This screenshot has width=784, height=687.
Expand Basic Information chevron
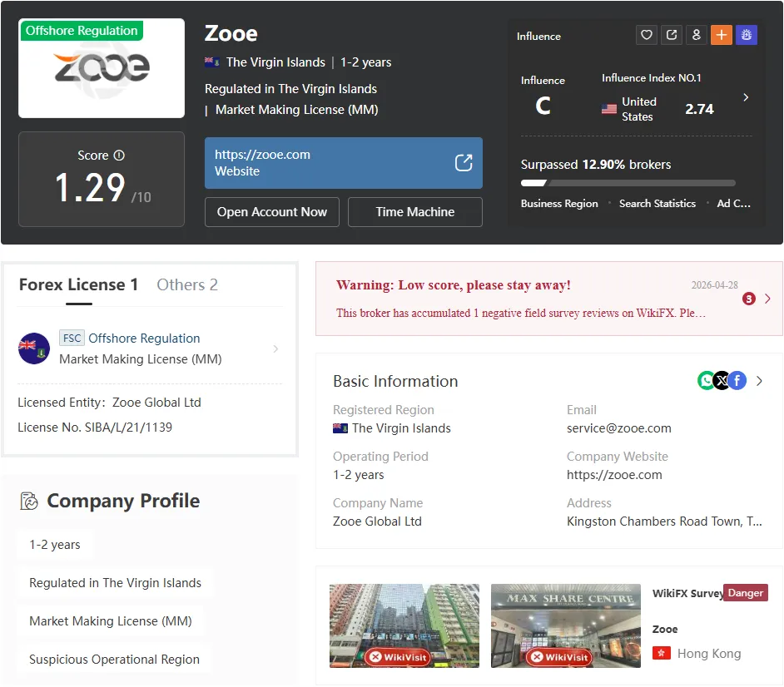tap(760, 381)
